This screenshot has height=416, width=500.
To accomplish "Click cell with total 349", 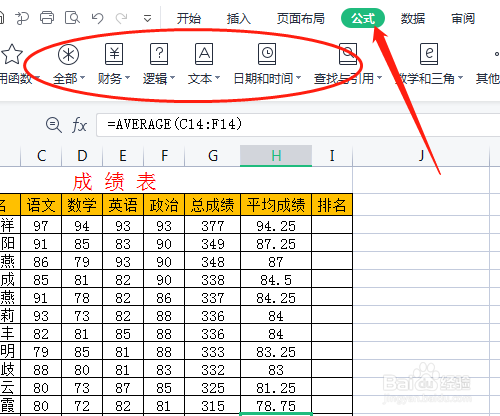I will (x=212, y=244).
